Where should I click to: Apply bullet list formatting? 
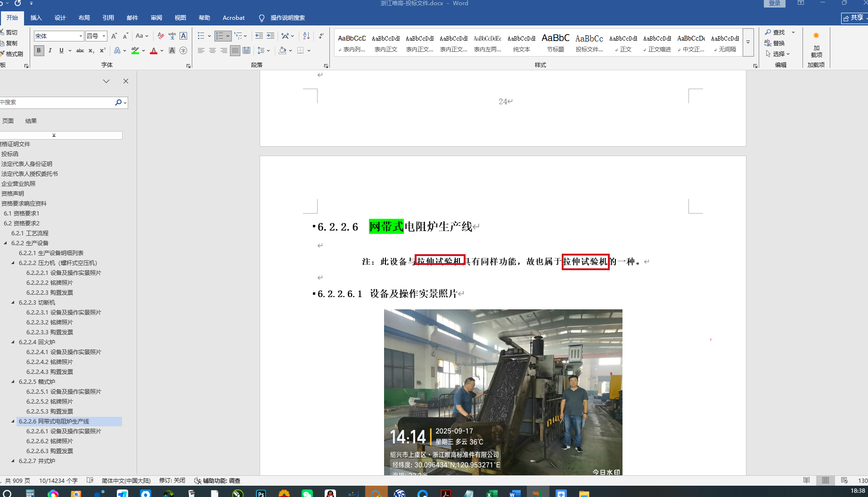click(x=201, y=36)
